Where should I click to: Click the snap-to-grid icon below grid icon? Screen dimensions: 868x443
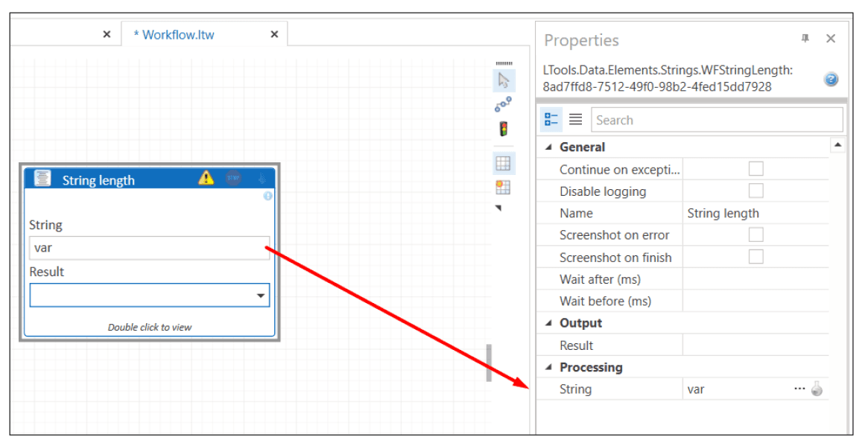click(503, 187)
